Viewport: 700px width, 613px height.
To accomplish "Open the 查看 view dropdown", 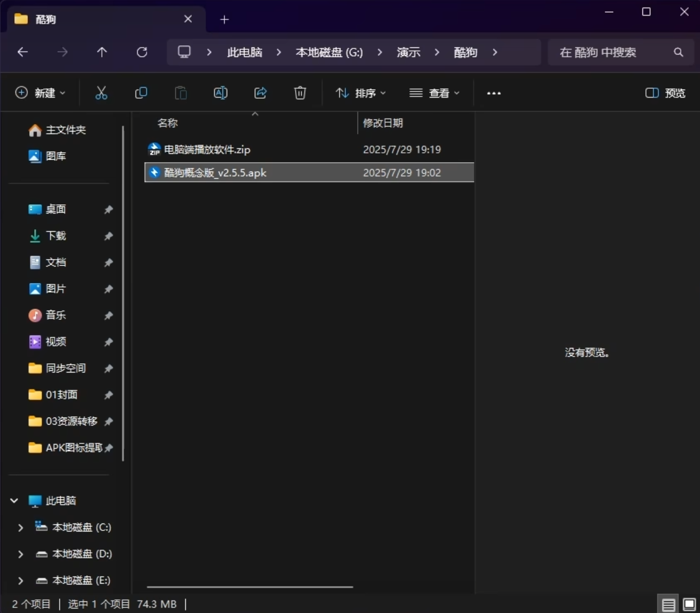I will 435,93.
